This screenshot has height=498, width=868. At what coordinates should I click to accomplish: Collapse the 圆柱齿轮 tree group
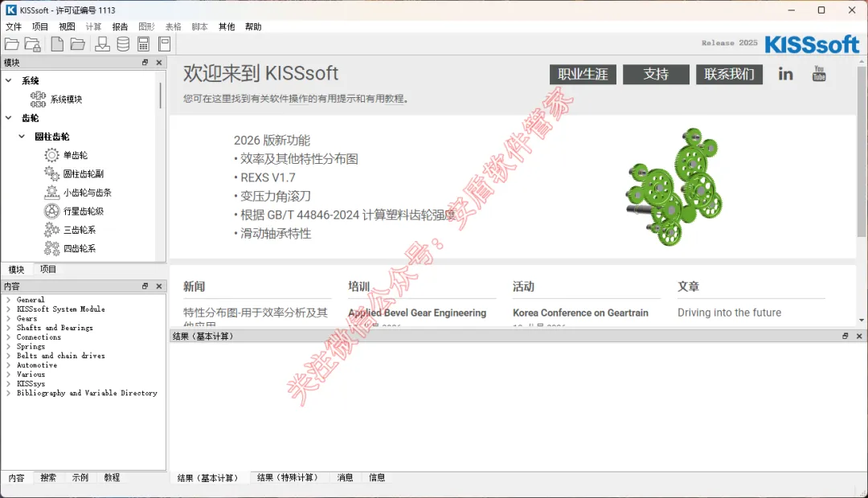click(x=22, y=136)
